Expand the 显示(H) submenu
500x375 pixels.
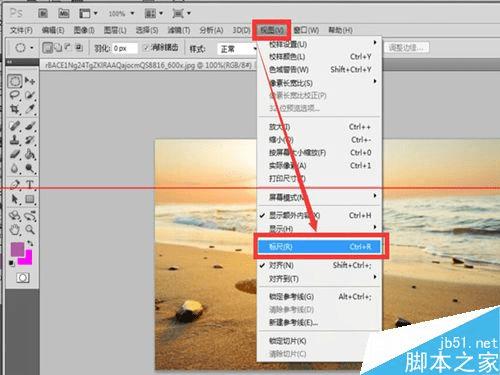(x=319, y=229)
